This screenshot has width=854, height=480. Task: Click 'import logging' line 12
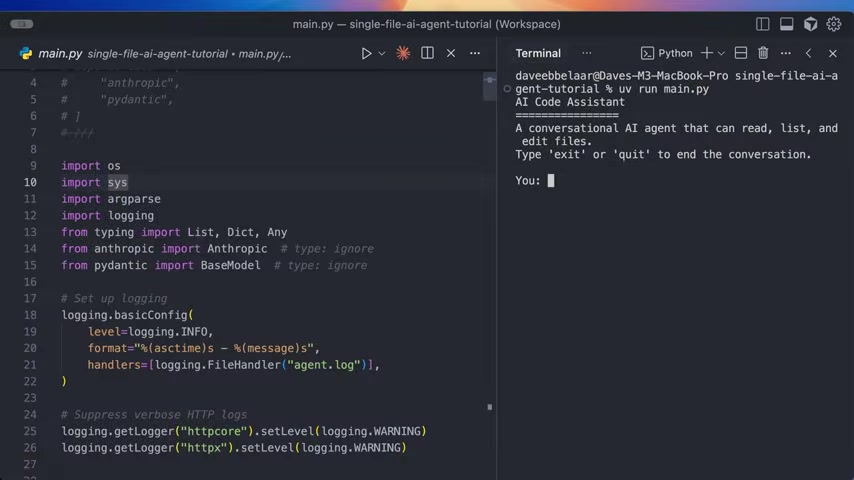coord(107,216)
